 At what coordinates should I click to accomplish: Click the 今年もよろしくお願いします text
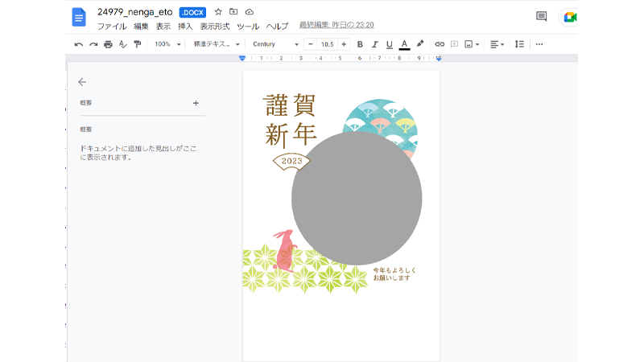394,274
